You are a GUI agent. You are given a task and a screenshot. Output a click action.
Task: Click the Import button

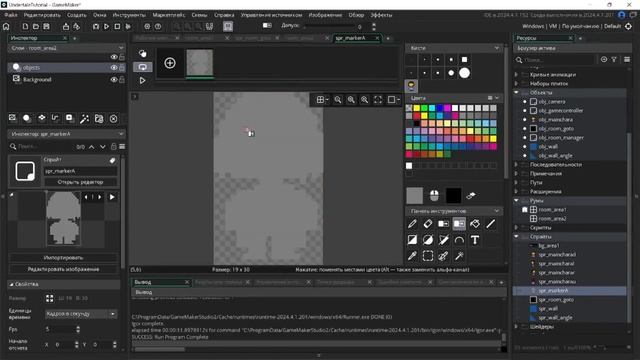click(64, 258)
